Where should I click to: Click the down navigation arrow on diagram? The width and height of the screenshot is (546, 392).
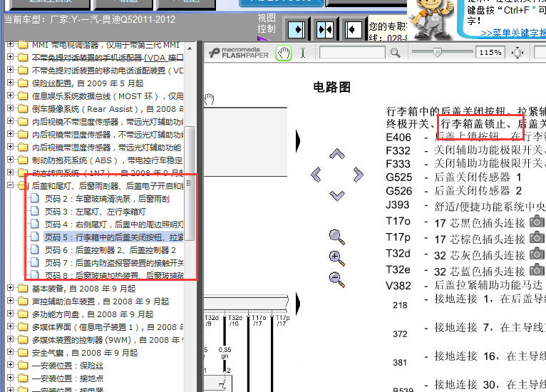337,196
